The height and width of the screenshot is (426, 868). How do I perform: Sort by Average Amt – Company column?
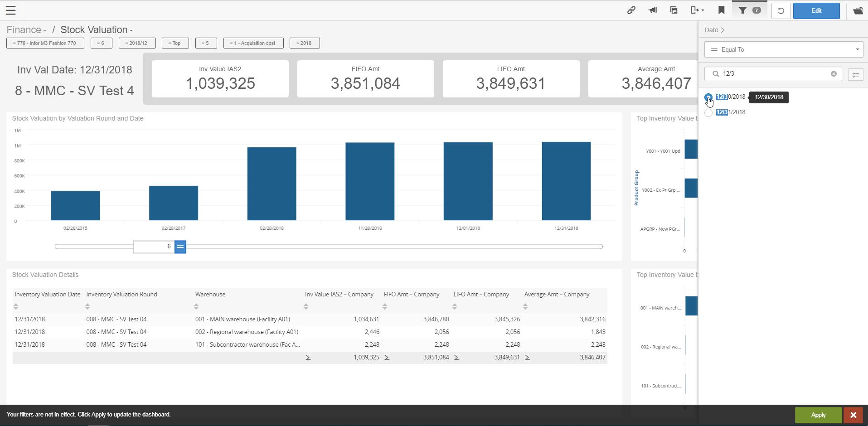(x=525, y=307)
